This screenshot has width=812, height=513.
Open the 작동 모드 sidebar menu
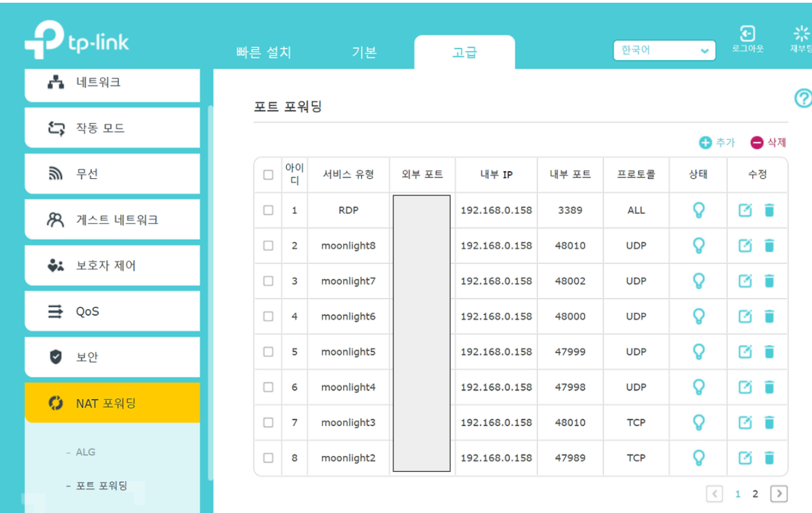tap(112, 128)
